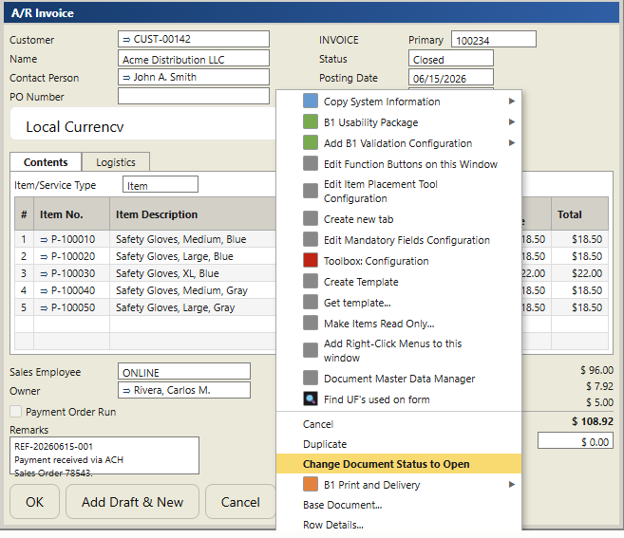The width and height of the screenshot is (624, 538).
Task: Click the Make Items Read Only icon
Action: tap(310, 323)
